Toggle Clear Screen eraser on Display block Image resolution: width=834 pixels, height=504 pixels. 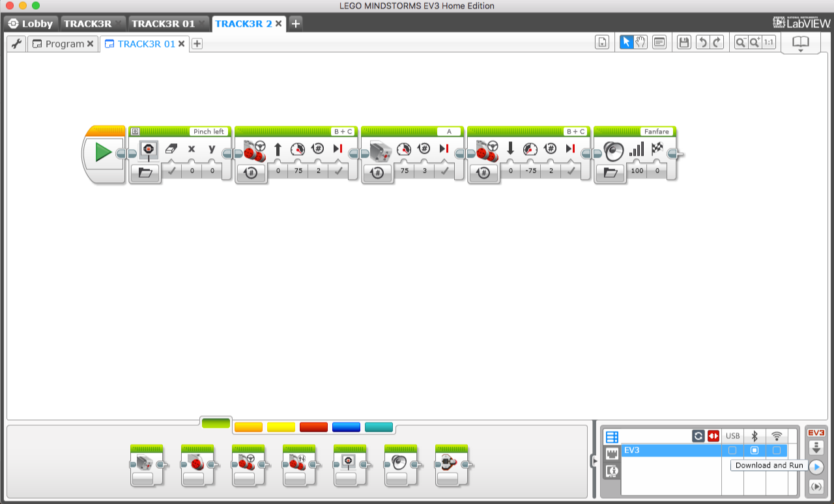click(x=171, y=149)
